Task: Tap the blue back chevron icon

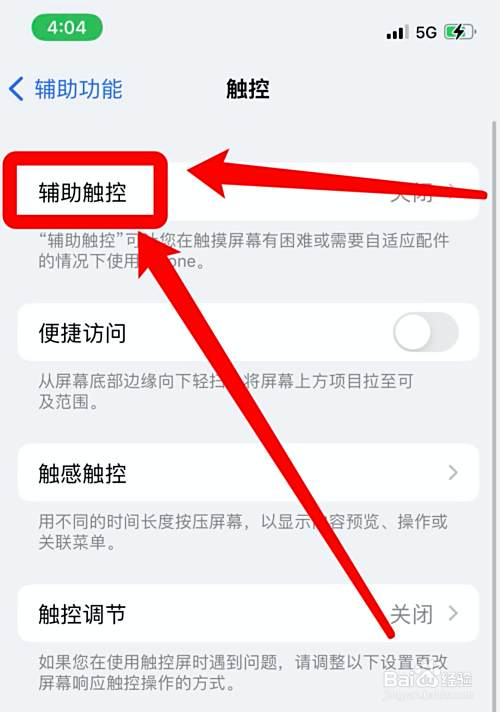Action: point(16,89)
